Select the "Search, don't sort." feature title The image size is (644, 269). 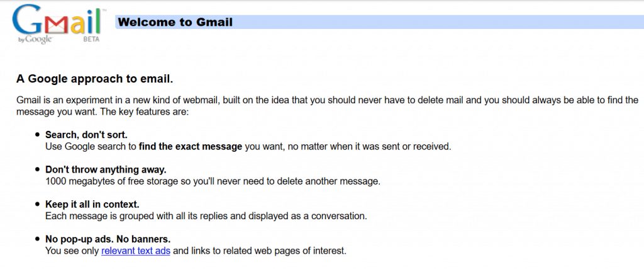click(86, 135)
